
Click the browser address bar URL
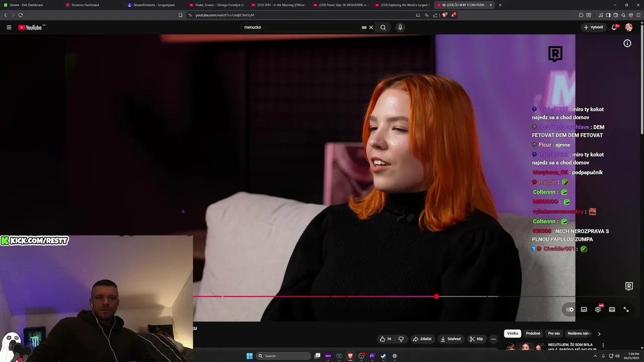click(x=225, y=15)
